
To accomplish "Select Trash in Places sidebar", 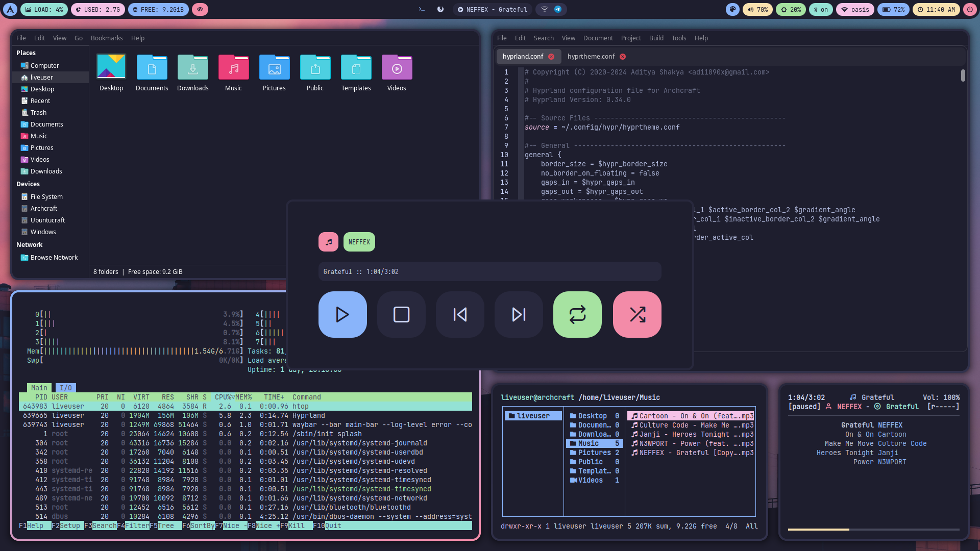I will click(38, 112).
